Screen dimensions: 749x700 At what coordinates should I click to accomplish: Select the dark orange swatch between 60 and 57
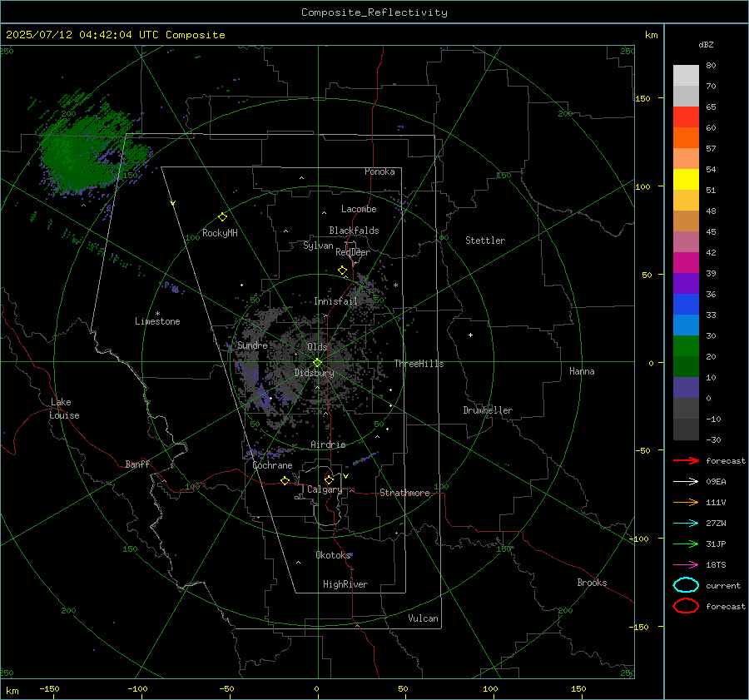tap(686, 137)
